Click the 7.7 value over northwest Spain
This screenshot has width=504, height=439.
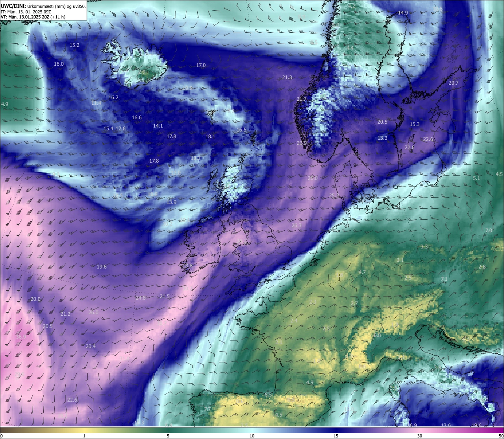(208, 409)
